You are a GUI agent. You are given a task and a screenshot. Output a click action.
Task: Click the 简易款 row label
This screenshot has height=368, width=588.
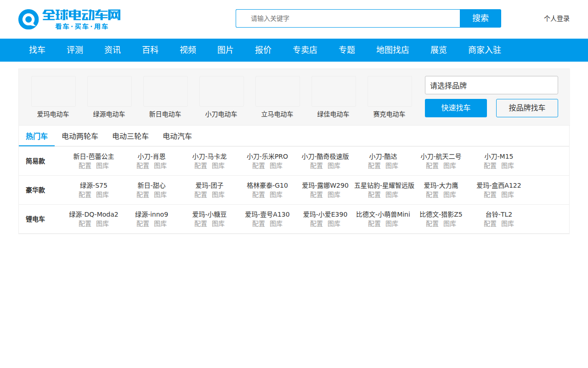pyautogui.click(x=35, y=161)
